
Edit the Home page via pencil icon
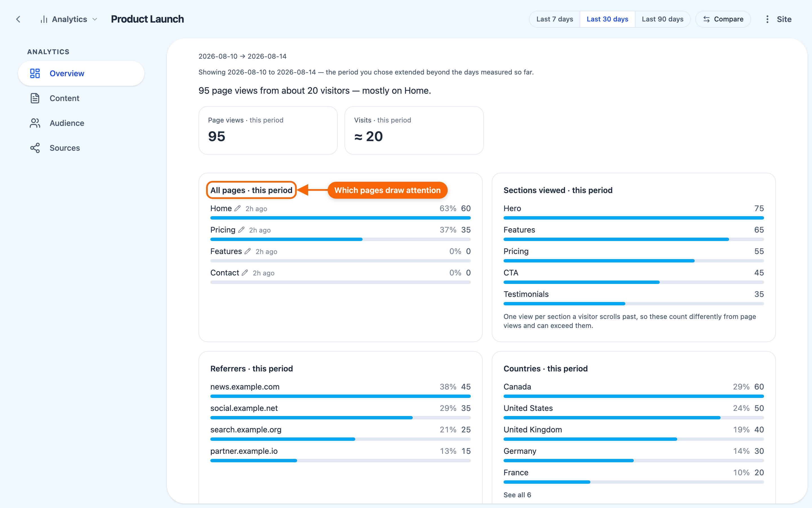(x=237, y=208)
